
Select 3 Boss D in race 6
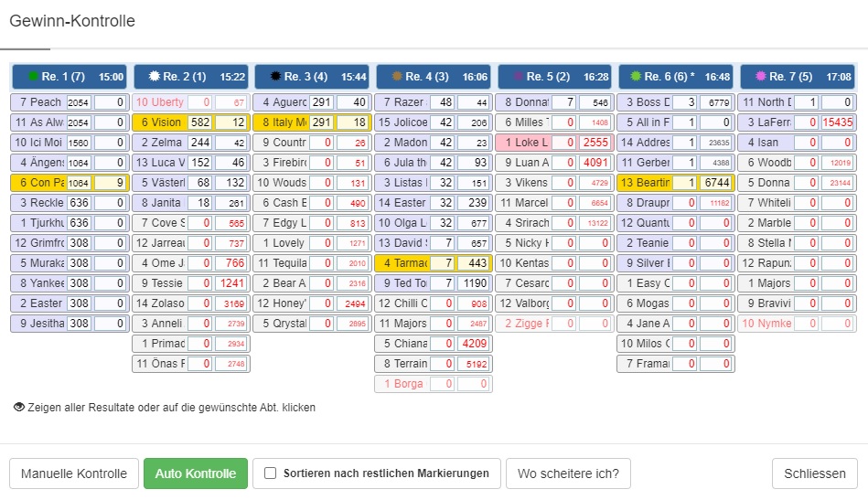tap(676, 102)
